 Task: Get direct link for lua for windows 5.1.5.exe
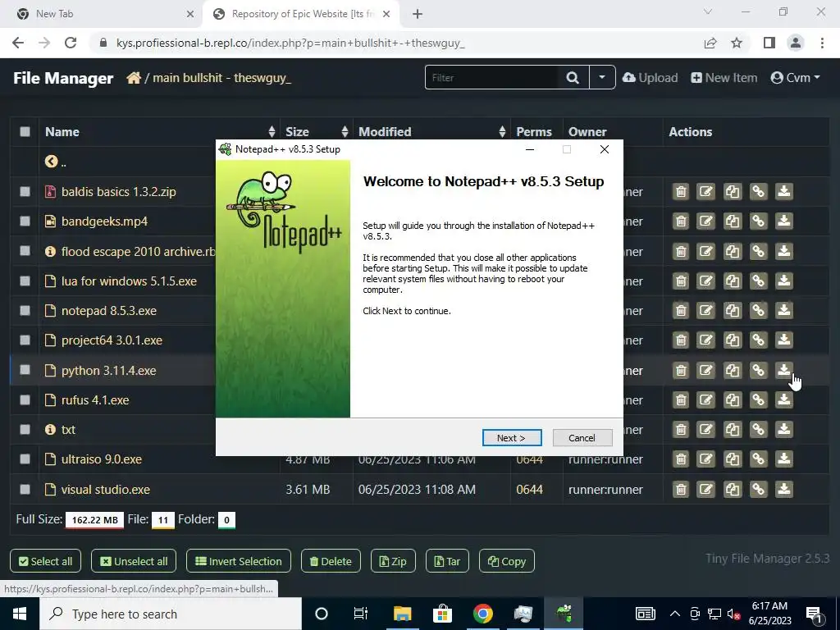(758, 281)
